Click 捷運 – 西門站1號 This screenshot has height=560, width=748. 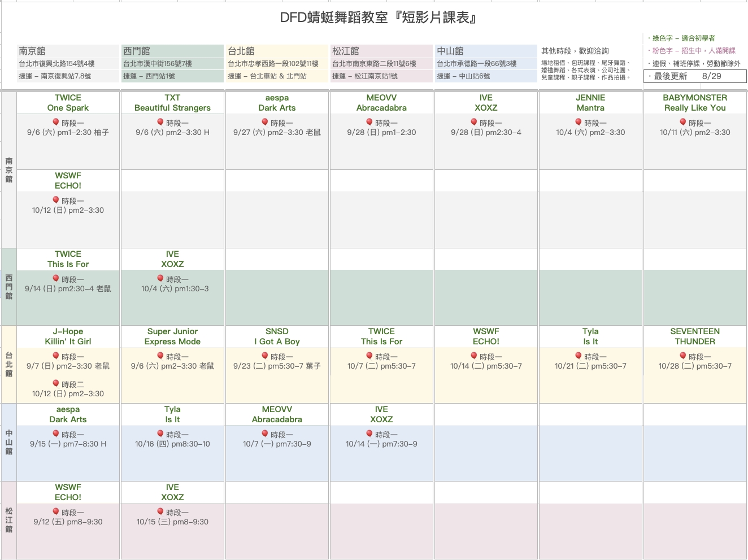[149, 76]
